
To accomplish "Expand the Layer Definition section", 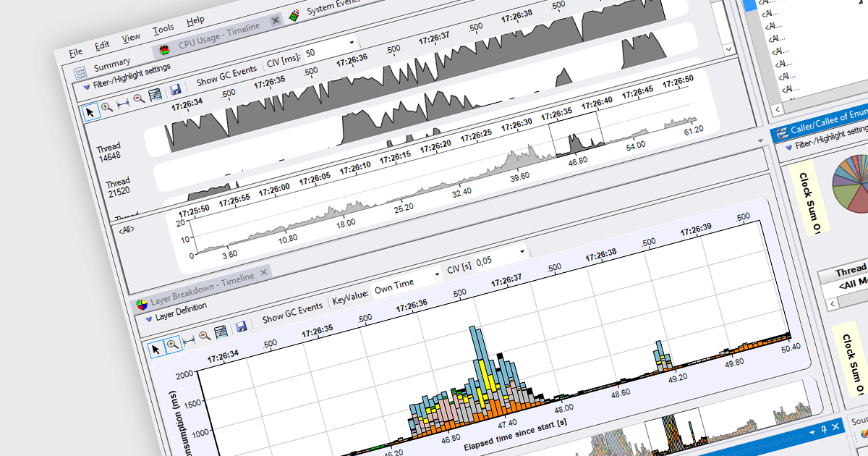I will [x=148, y=318].
